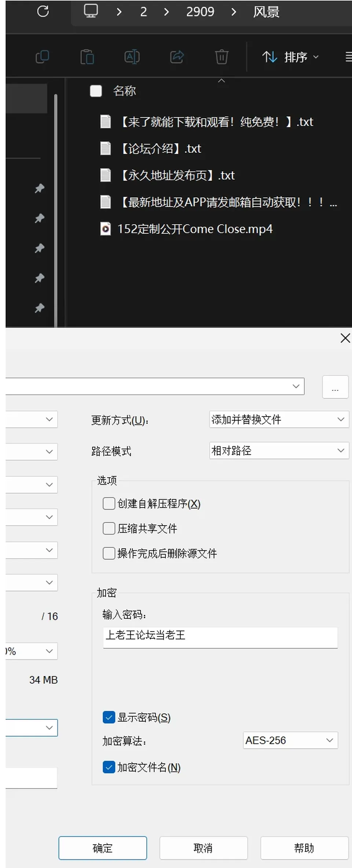Uncheck 加密文件名(N) checkbox
This screenshot has height=868, width=352.
coord(109,767)
